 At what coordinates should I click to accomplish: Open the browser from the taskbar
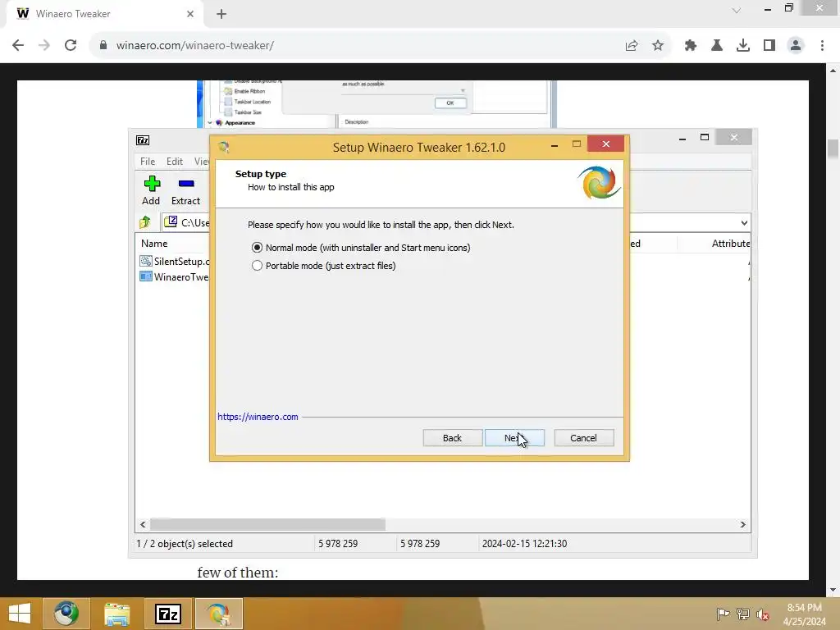[66, 614]
